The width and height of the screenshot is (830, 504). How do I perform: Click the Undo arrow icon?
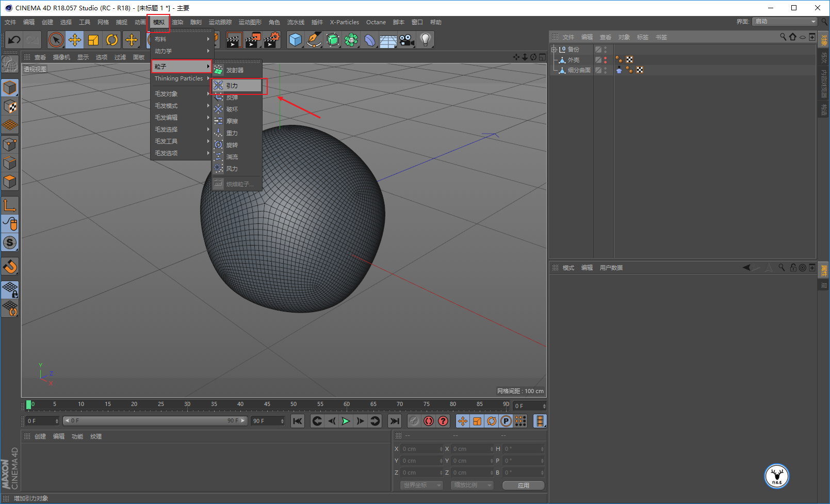coord(14,40)
